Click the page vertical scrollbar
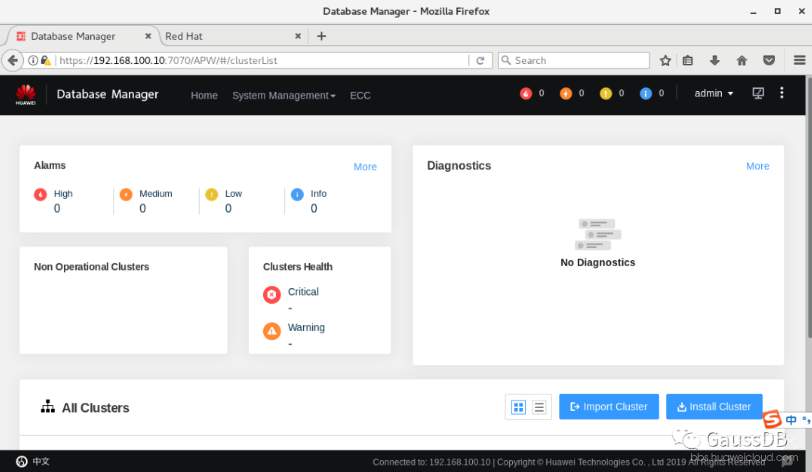This screenshot has width=812, height=472. coord(808,207)
